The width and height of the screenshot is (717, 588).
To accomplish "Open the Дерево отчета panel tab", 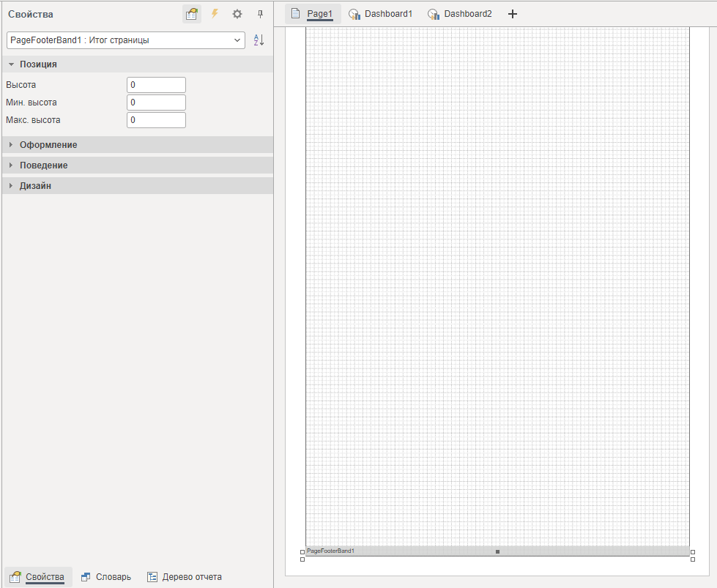I will click(185, 577).
